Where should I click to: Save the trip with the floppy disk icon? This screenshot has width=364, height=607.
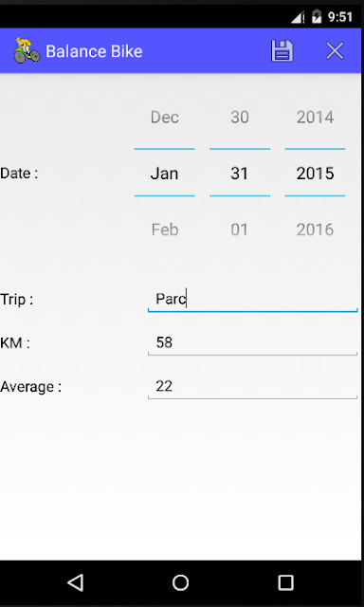282,50
